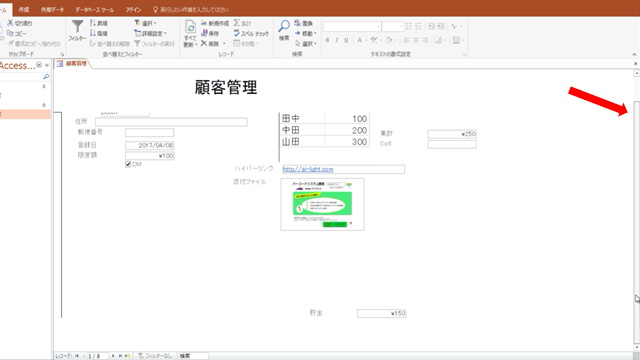
Task: Toggle Underline formatting
Action: [346, 40]
